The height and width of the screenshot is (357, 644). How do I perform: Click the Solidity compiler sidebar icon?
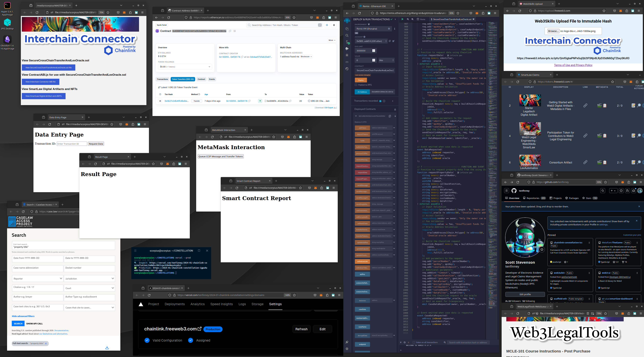coord(347,42)
